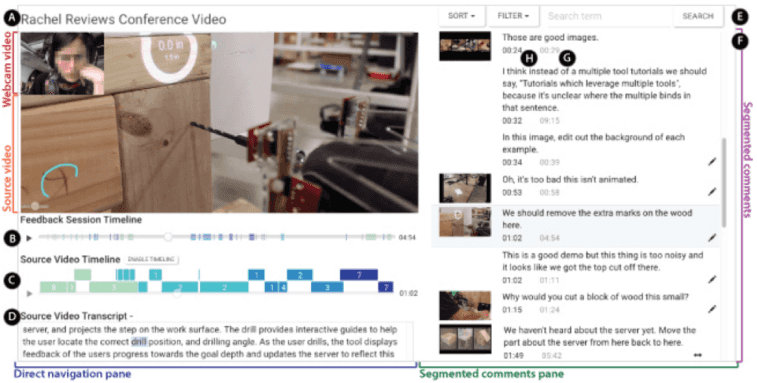Screen dimensions: 757x383
Task: Click the 'Source Video Transcript' heading
Action: (x=77, y=316)
